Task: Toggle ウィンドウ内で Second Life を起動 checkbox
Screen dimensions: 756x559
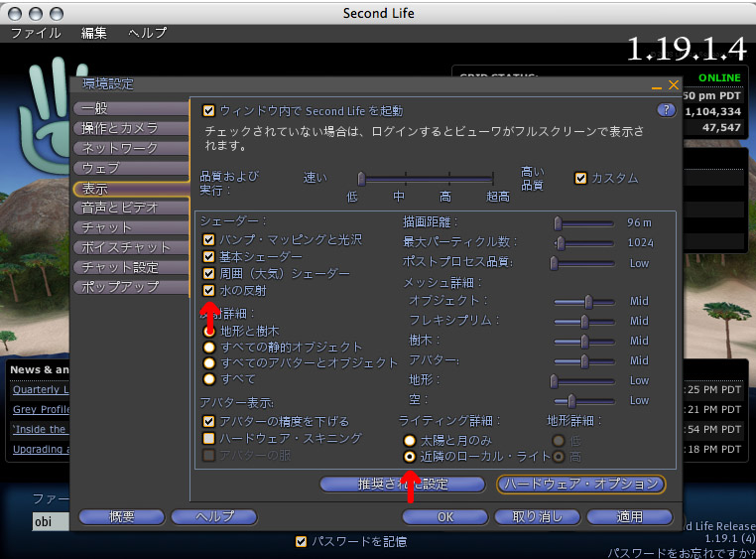Action: (208, 111)
